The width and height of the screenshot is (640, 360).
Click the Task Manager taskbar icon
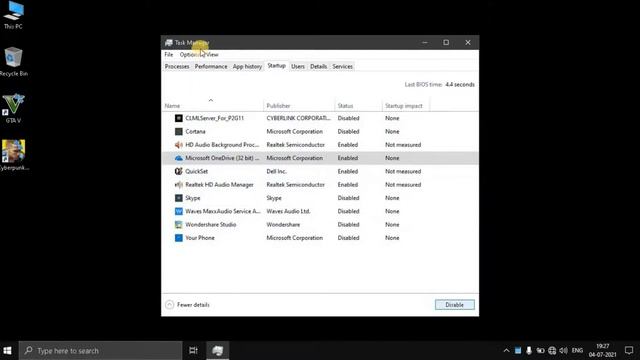[218, 351]
